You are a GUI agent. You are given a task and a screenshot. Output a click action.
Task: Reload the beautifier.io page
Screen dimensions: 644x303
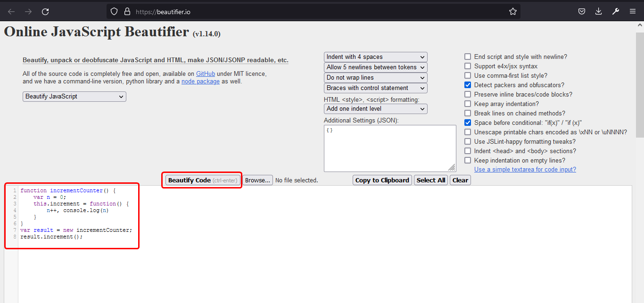[45, 11]
